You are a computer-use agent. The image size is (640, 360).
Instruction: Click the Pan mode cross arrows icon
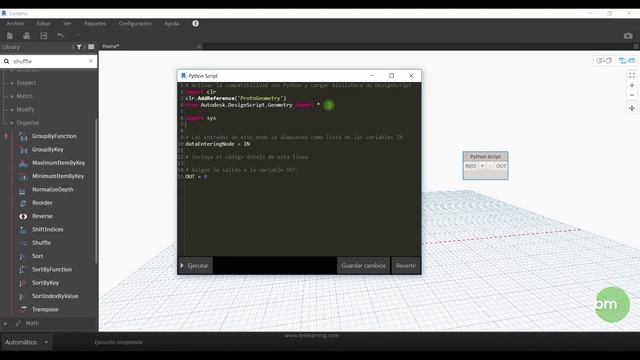click(x=632, y=108)
